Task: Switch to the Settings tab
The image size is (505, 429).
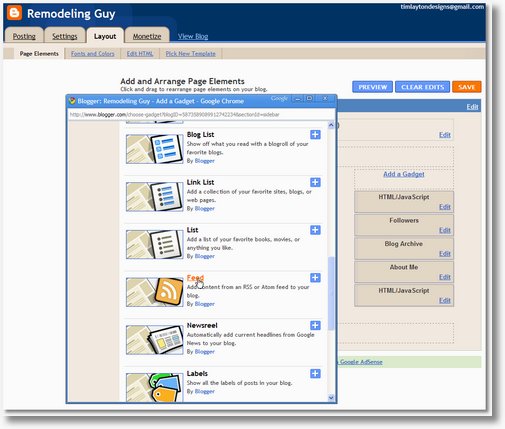Action: (x=65, y=36)
